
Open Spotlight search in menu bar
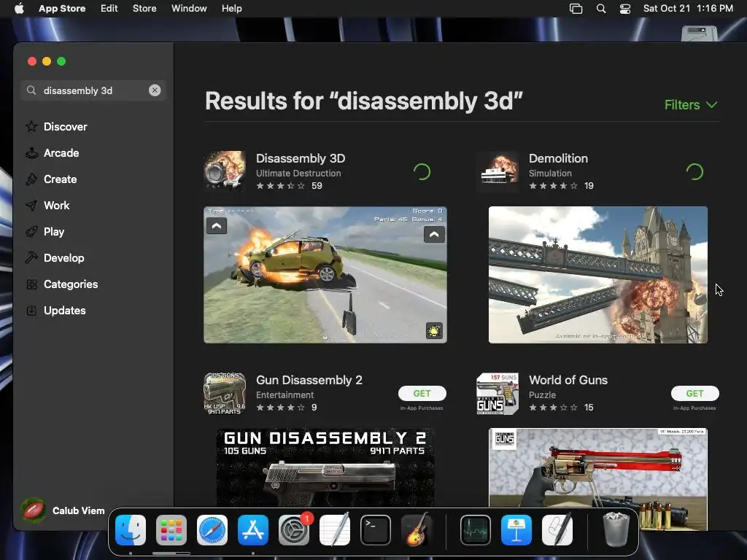tap(601, 8)
